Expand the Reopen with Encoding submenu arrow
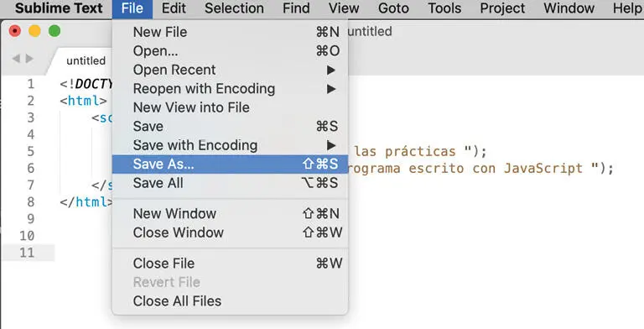Screen dimensions: 644x329 click(x=331, y=89)
